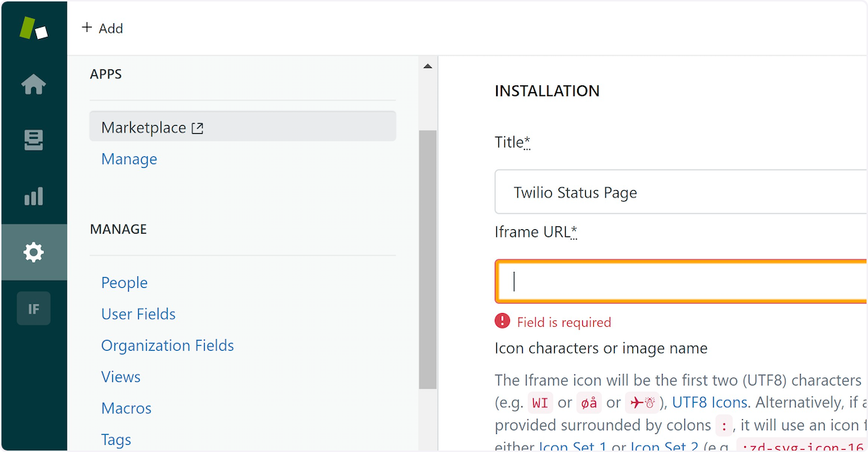
Task: Open the People settings link
Action: point(124,283)
